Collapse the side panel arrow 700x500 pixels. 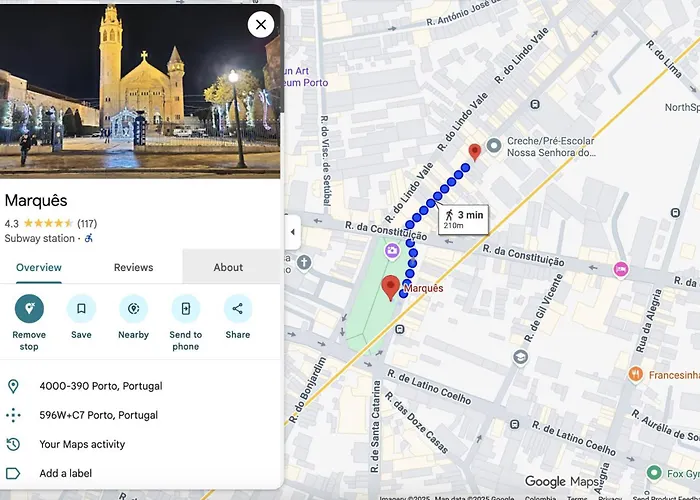point(293,232)
